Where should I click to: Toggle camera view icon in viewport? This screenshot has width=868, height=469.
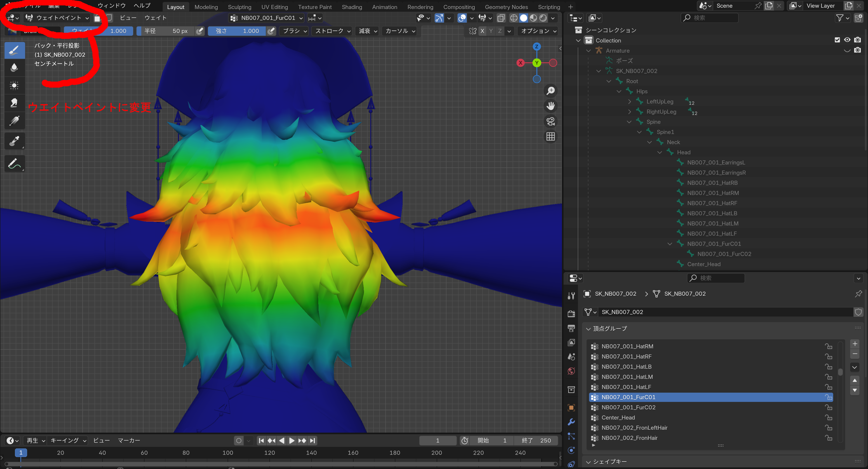coord(551,121)
